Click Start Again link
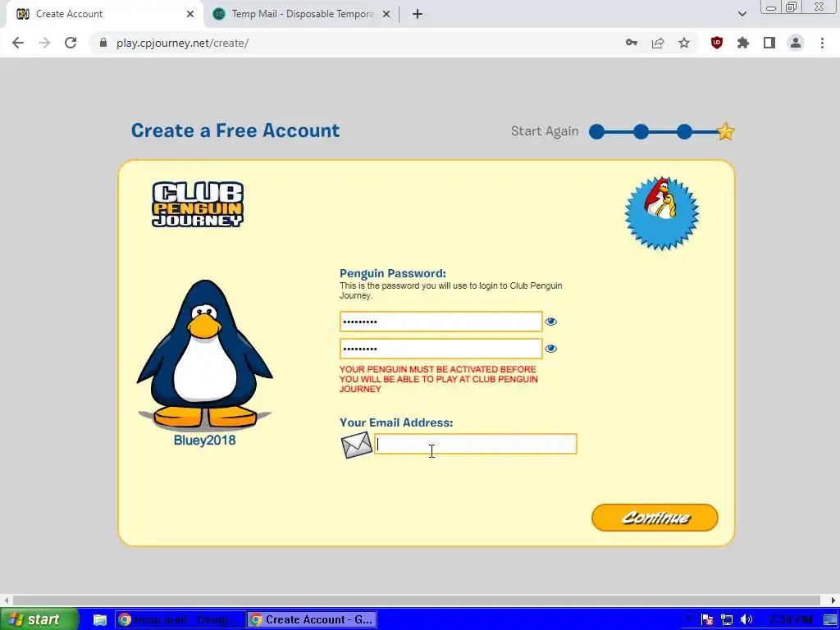Image resolution: width=840 pixels, height=630 pixels. pyautogui.click(x=545, y=131)
